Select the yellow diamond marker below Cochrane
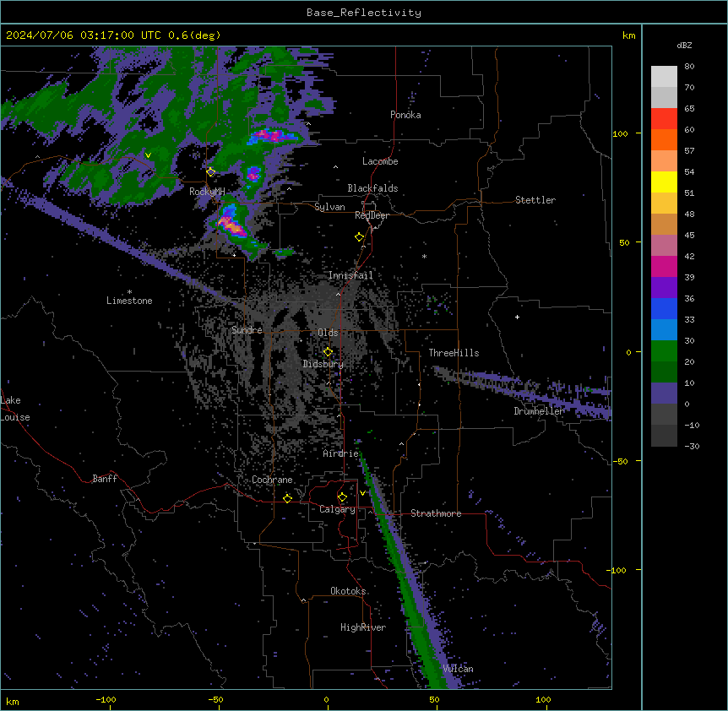The width and height of the screenshot is (728, 711). click(x=287, y=498)
